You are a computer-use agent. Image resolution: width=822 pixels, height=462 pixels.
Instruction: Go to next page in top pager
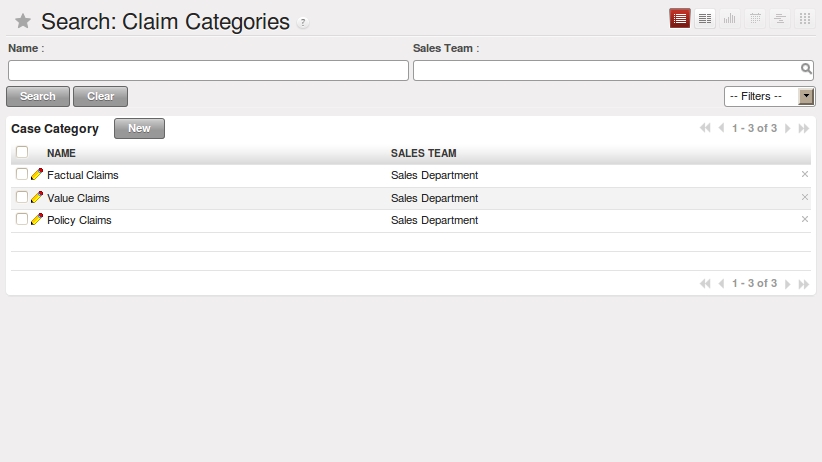click(787, 128)
